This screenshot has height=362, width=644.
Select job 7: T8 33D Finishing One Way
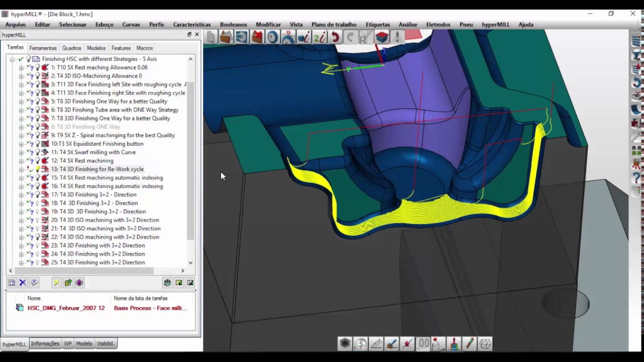(x=110, y=118)
